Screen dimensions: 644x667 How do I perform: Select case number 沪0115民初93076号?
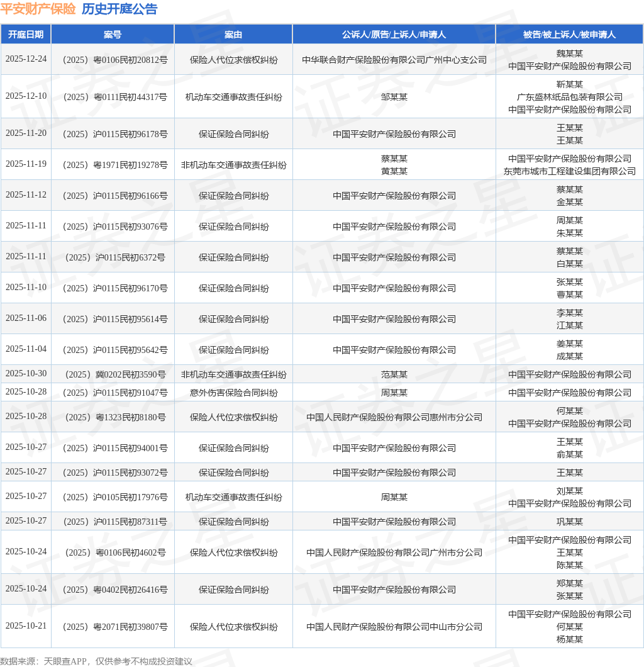click(115, 227)
